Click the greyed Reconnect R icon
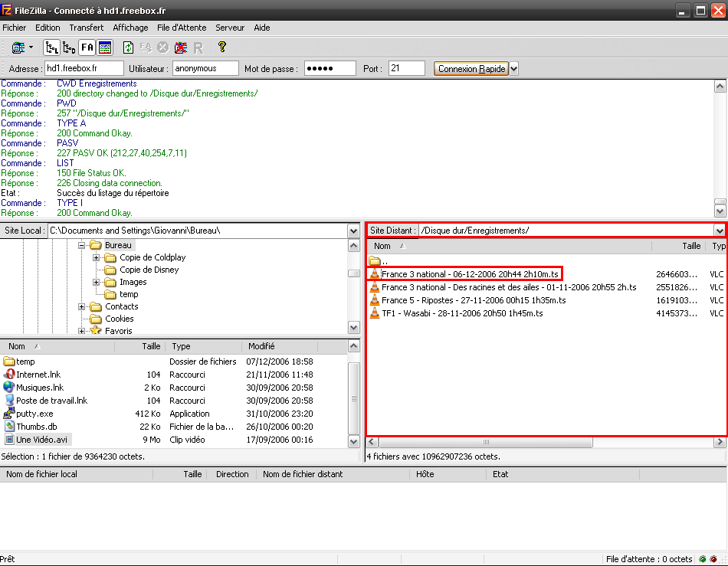The height and width of the screenshot is (566, 728). [198, 47]
